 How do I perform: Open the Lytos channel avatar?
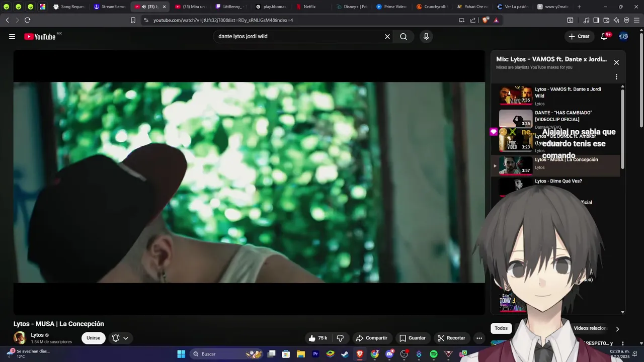pos(20,338)
